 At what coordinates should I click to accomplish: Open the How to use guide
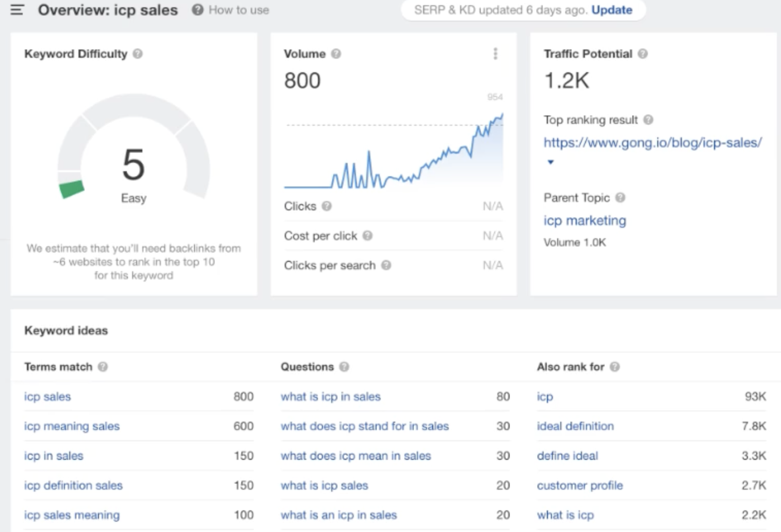231,10
